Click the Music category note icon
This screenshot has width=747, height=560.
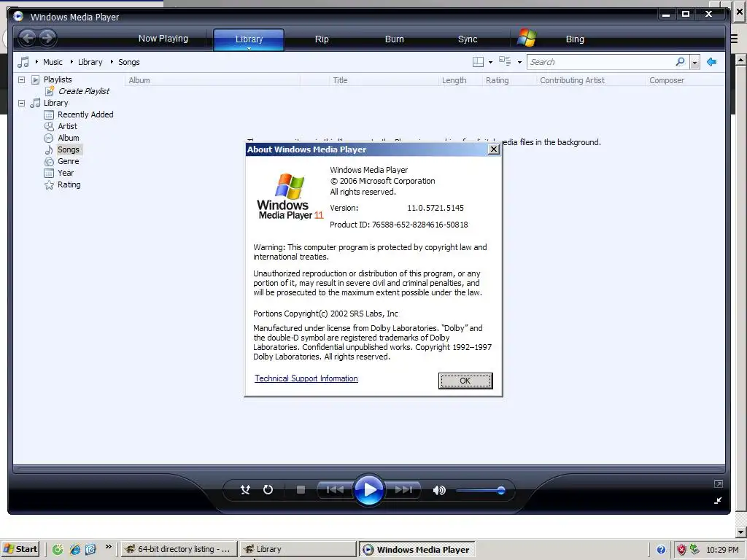click(x=23, y=62)
